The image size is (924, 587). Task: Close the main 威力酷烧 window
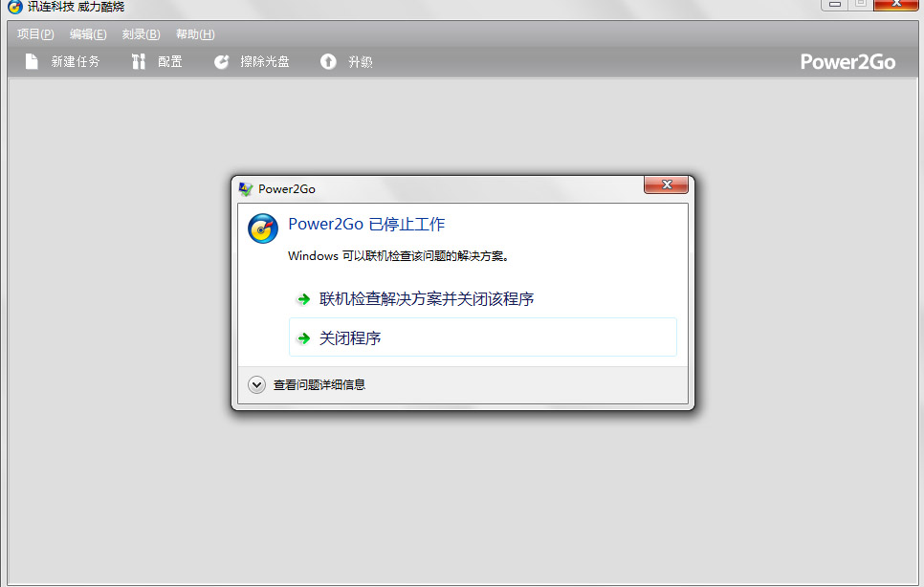click(x=895, y=4)
